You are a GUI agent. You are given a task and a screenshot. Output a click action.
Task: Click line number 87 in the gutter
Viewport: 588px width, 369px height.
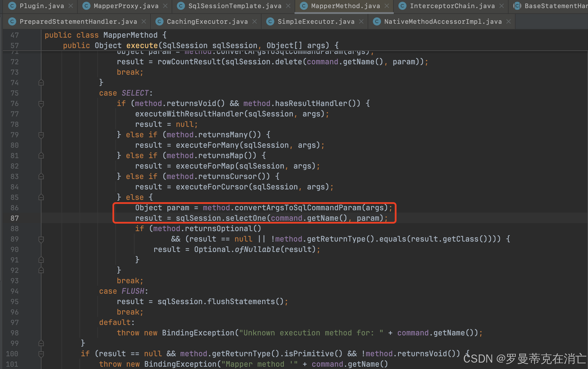[14, 218]
